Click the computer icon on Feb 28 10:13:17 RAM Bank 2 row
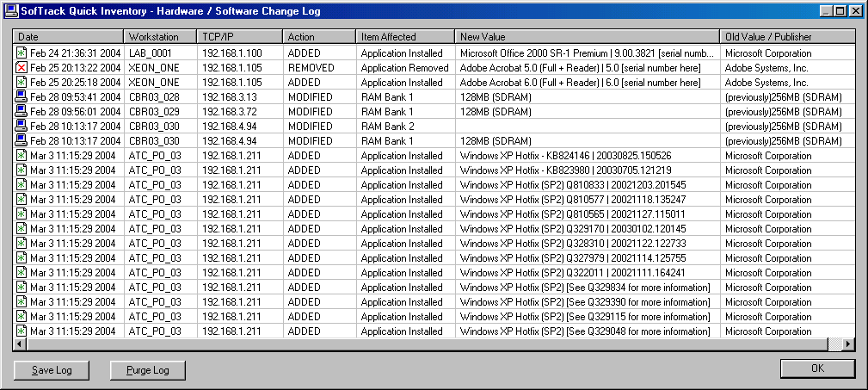The height and width of the screenshot is (390, 868). coord(22,127)
